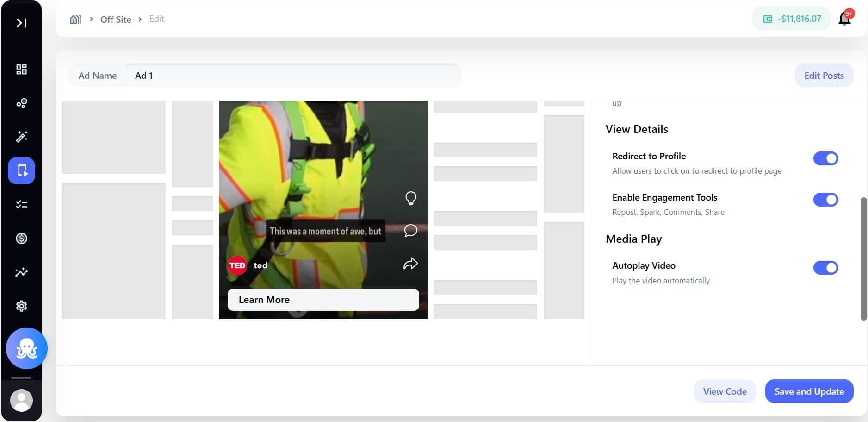Click 'Allow users to click on to redirect' description

pyautogui.click(x=697, y=171)
